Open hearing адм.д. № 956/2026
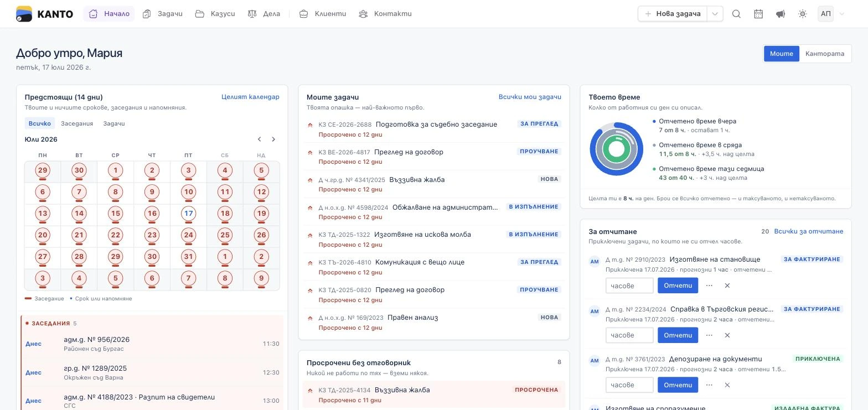Image resolution: width=868 pixels, height=410 pixels. (152, 344)
